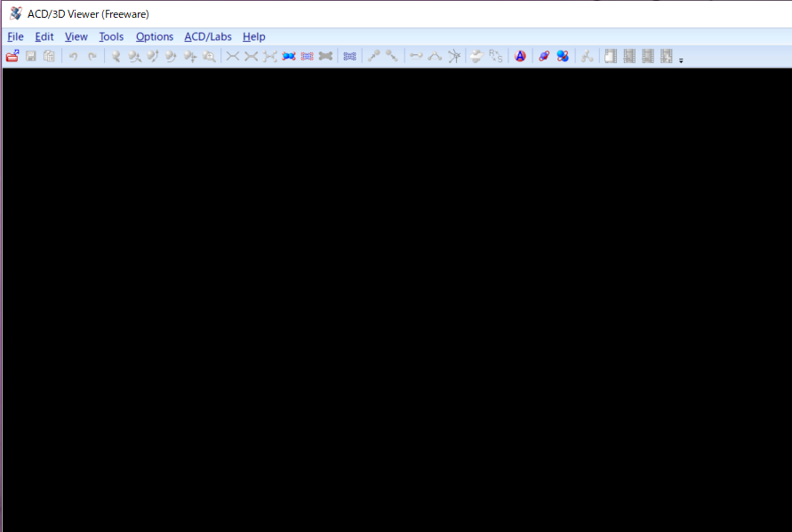The width and height of the screenshot is (792, 532).
Task: Switch to gray Disks display icon
Action: pyautogui.click(x=326, y=56)
